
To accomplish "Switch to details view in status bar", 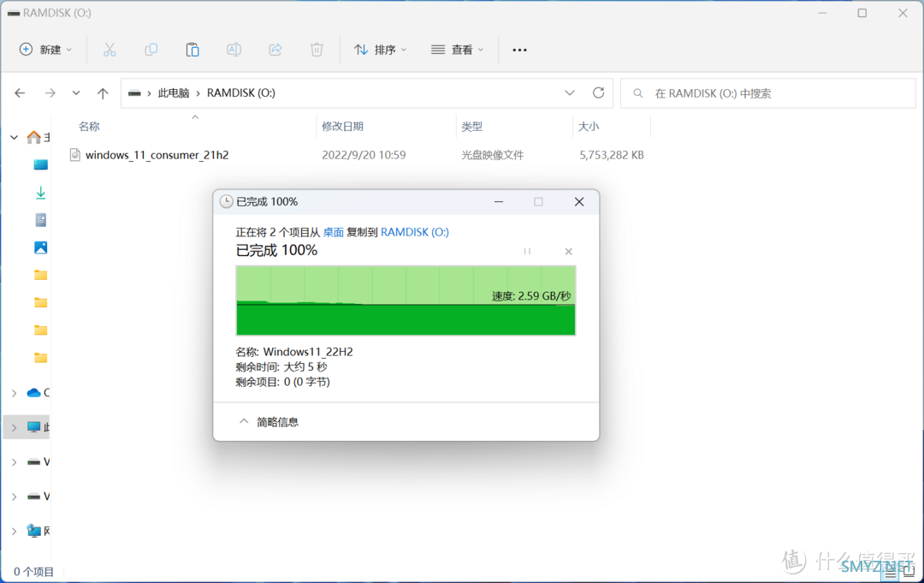I will (x=890, y=571).
